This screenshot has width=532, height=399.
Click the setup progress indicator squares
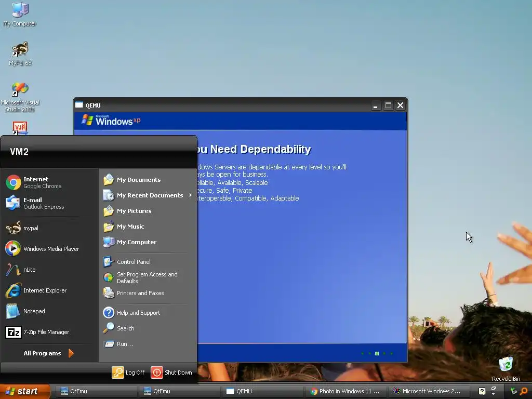(377, 353)
